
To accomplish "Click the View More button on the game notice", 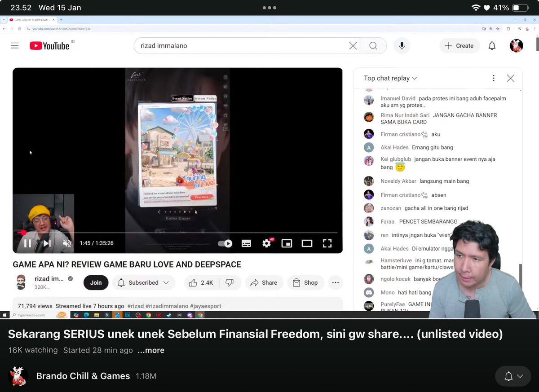I will point(201,197).
